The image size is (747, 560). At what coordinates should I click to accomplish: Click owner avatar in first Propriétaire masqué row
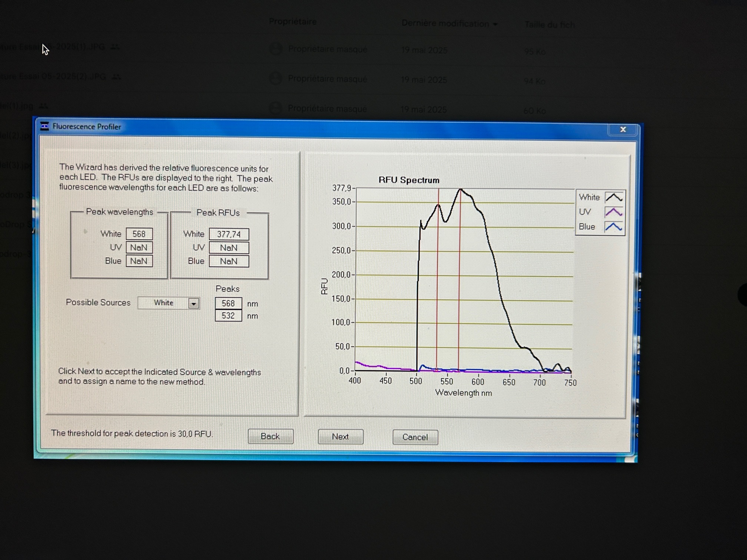coord(276,49)
